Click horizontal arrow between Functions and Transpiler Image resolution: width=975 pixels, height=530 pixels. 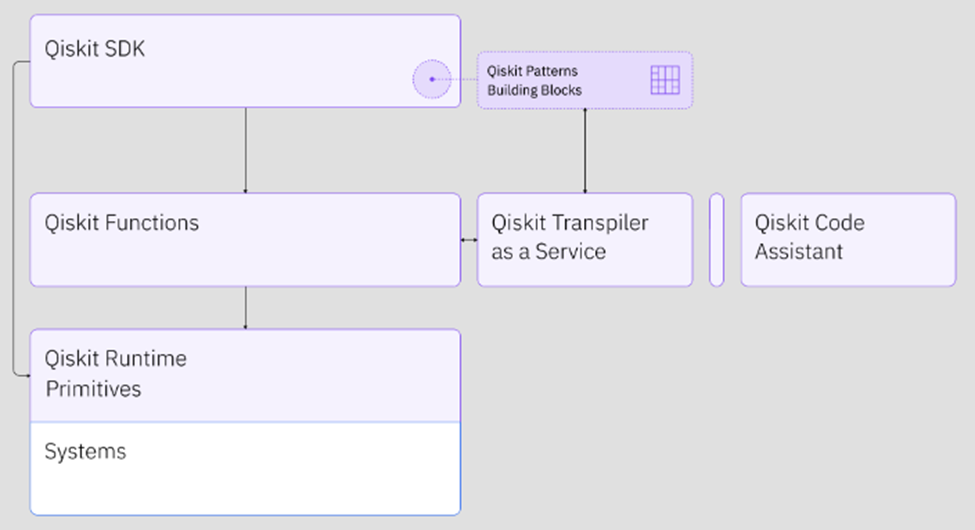469,240
